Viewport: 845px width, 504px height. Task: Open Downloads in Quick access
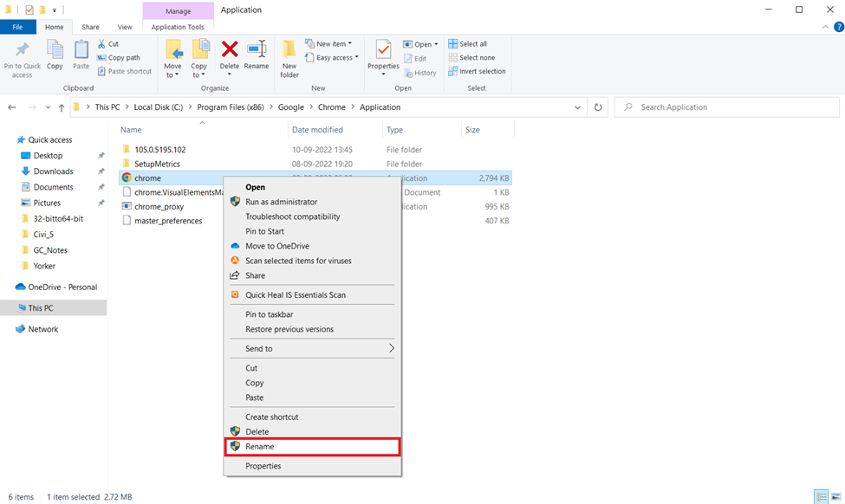53,171
